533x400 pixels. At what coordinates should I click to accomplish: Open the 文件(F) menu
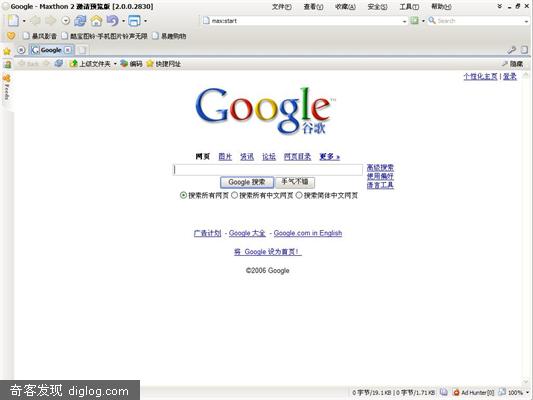point(282,6)
